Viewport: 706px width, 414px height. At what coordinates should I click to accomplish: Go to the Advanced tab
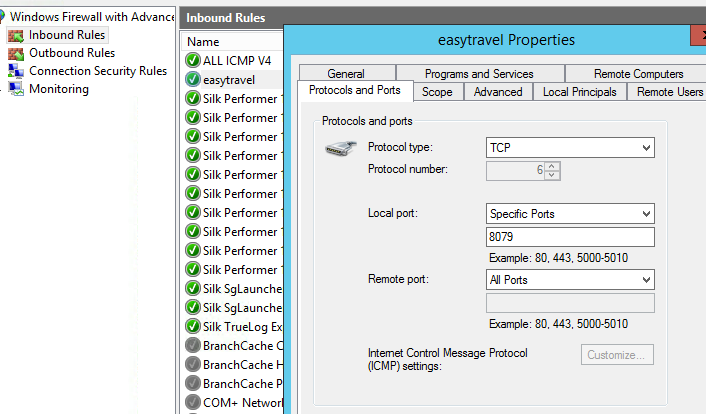[498, 91]
